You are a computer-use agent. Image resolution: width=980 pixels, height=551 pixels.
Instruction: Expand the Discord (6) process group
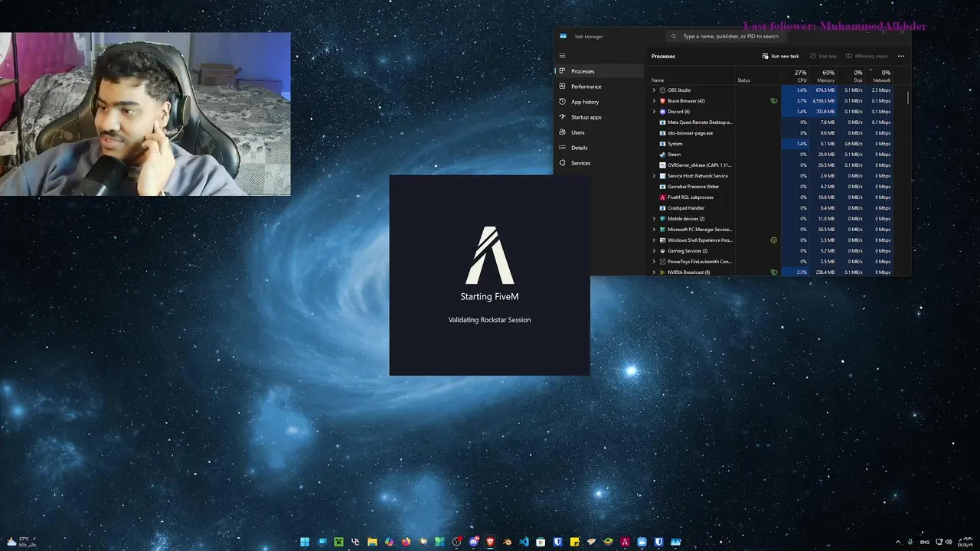(654, 112)
